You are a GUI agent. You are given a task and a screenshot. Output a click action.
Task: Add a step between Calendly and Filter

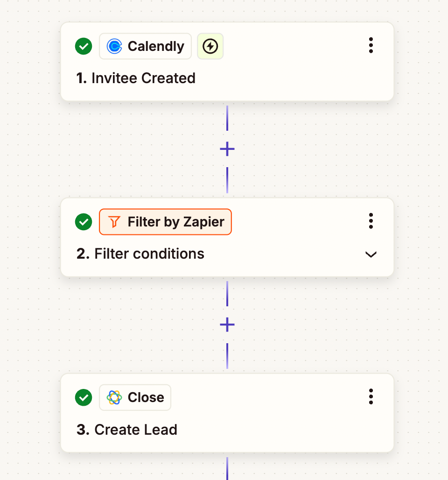[227, 149]
